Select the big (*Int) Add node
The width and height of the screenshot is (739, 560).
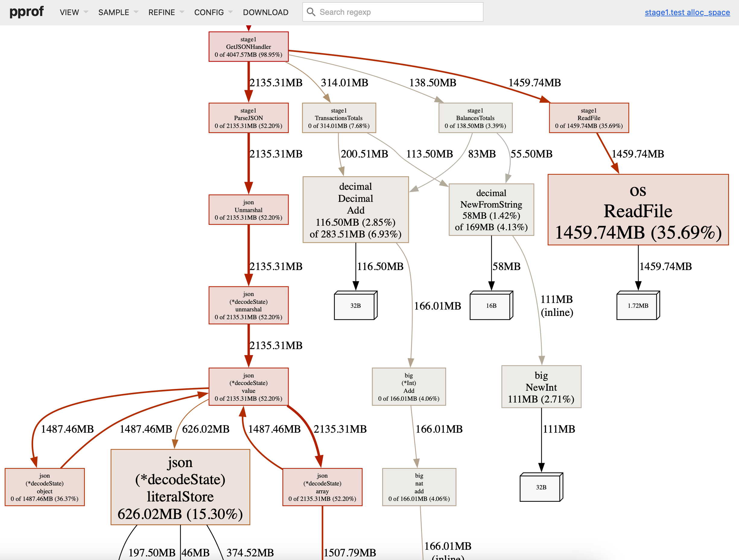(409, 387)
